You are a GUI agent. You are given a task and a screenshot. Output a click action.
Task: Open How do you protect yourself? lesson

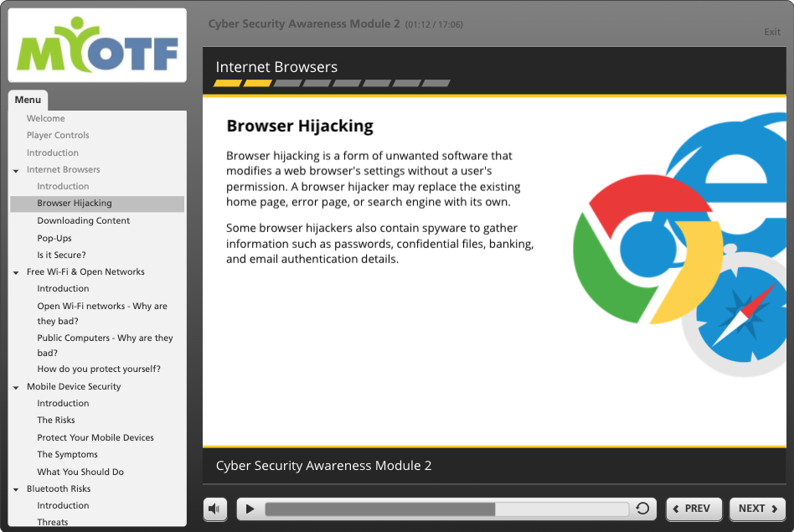tap(99, 369)
